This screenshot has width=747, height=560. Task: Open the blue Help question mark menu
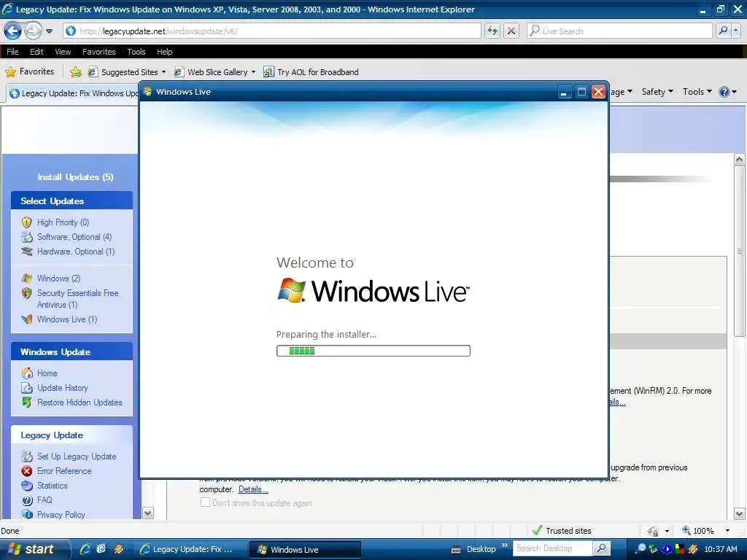coord(727,92)
